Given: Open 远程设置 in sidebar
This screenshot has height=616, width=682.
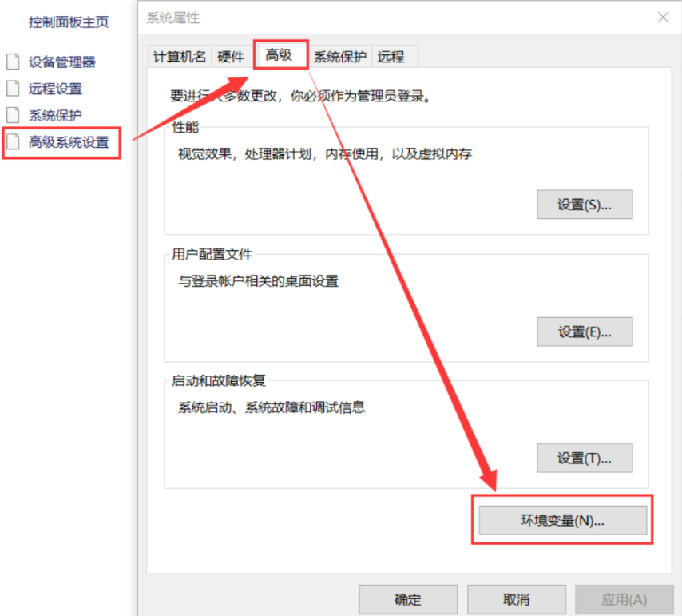Looking at the screenshot, I should point(55,89).
